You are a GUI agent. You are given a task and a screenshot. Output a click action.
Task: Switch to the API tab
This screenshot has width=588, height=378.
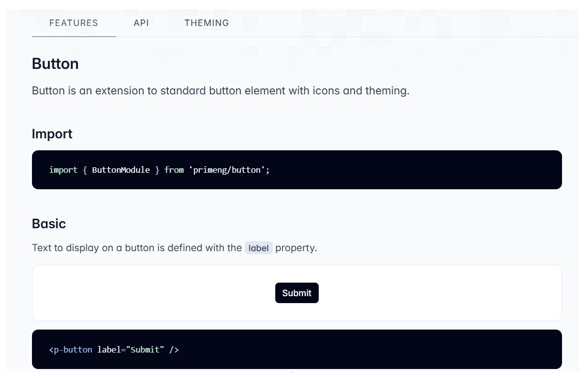coord(141,23)
